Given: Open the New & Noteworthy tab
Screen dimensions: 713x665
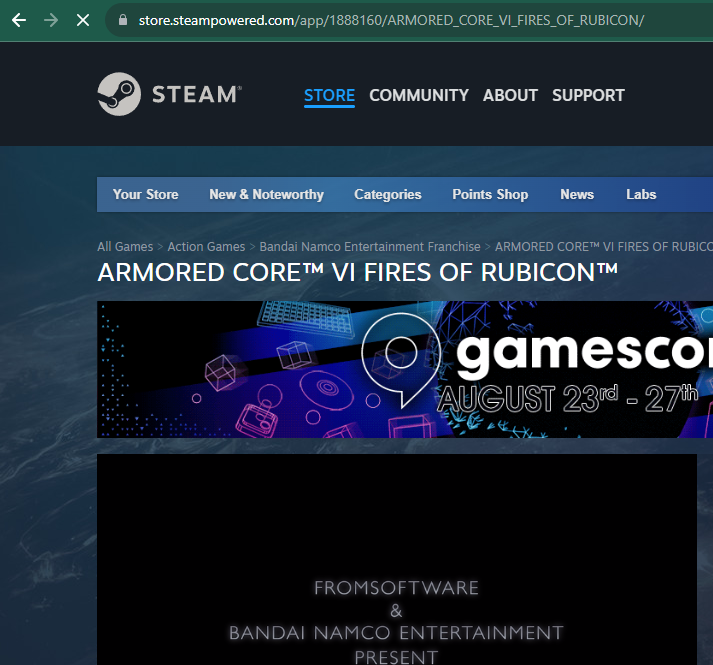Looking at the screenshot, I should pos(266,194).
